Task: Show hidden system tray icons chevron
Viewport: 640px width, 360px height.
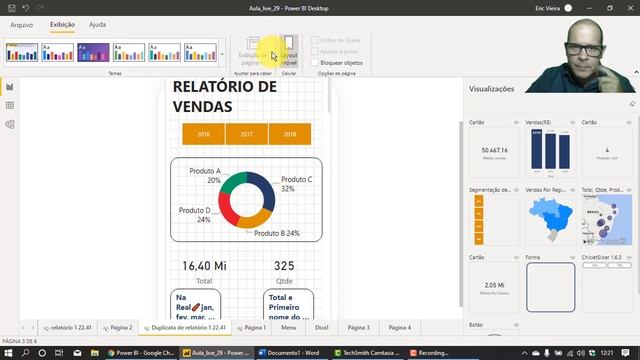Action: (x=524, y=353)
